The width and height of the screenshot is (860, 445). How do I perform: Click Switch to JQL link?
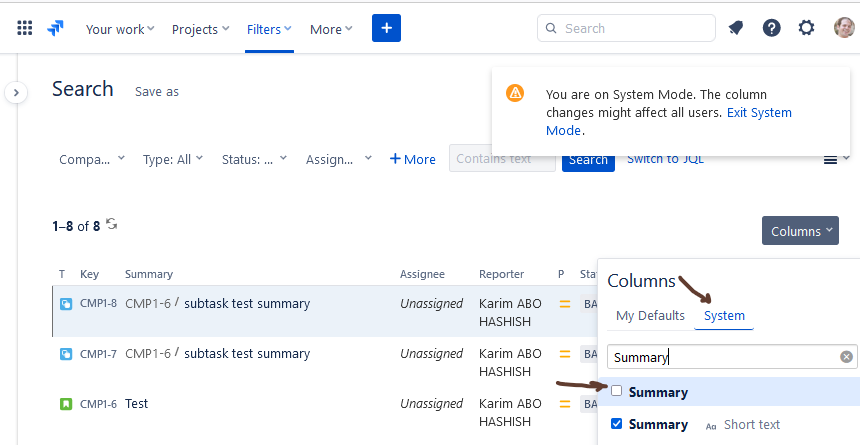click(665, 160)
